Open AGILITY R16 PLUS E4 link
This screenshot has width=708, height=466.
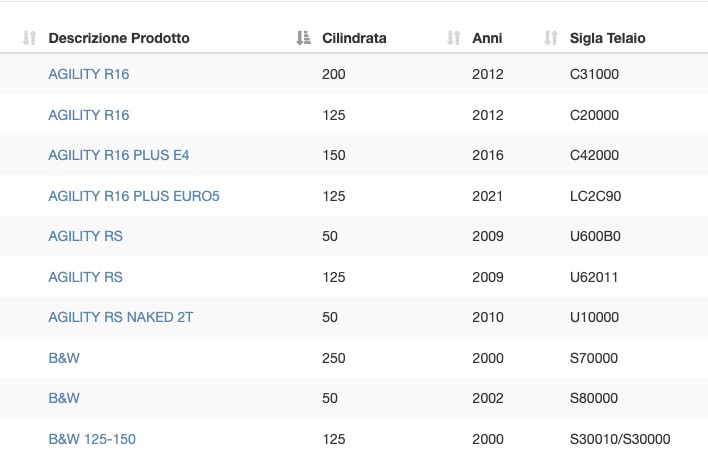tap(119, 155)
